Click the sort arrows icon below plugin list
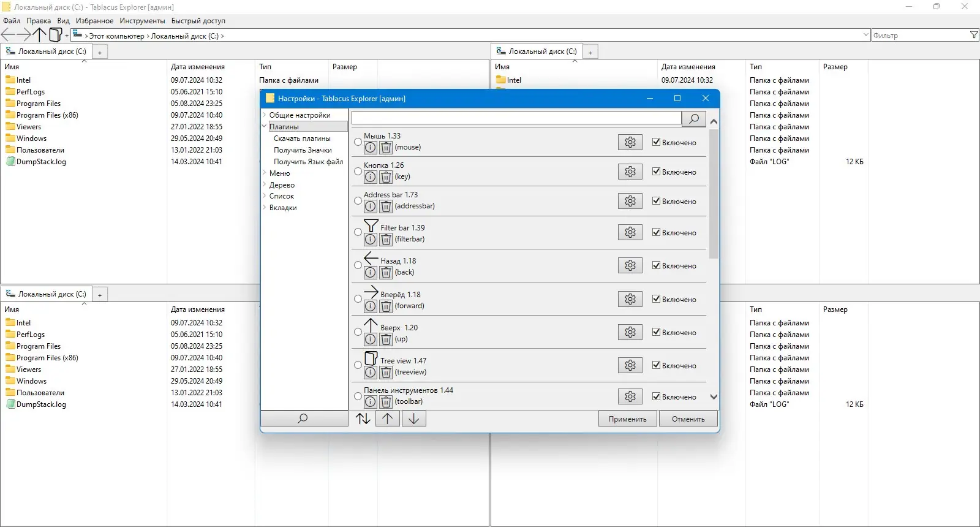980x527 pixels. tap(363, 419)
